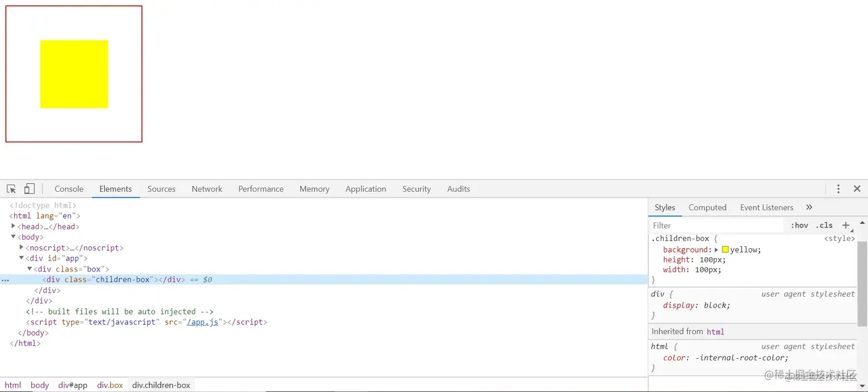Click the Styles pane scroll-down arrow
Viewport: 868px width, 392px height.
coord(862,387)
